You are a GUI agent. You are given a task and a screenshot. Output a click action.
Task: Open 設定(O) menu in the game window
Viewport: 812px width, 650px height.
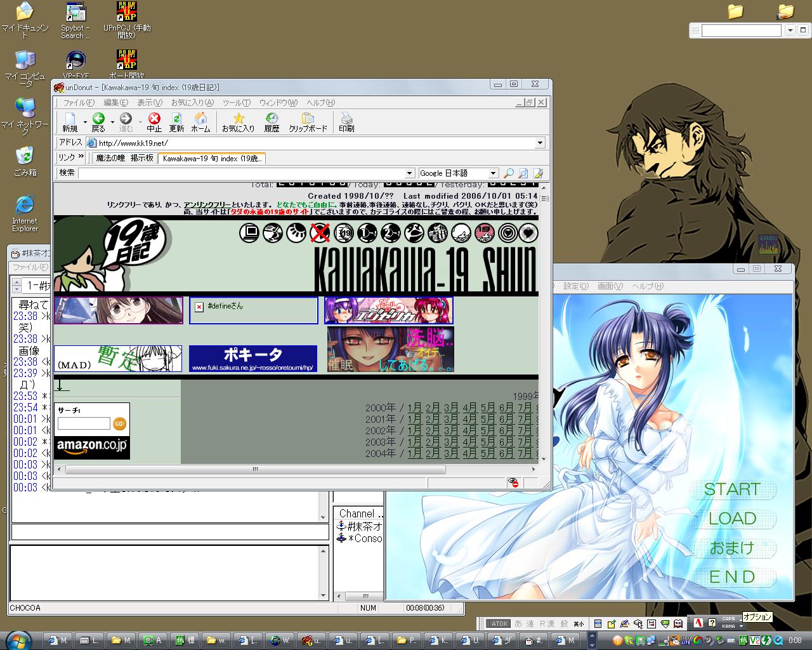[576, 286]
